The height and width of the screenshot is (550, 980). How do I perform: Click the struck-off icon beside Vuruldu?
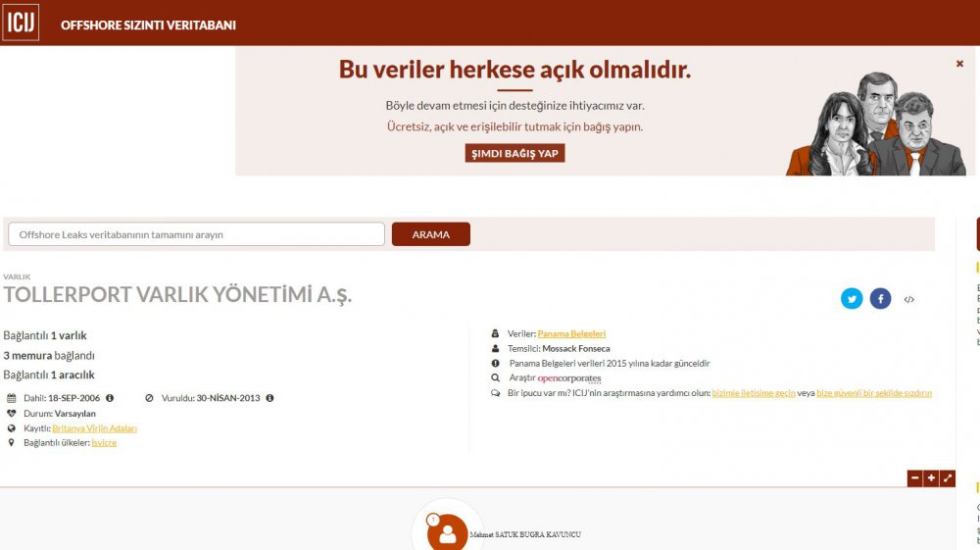149,398
